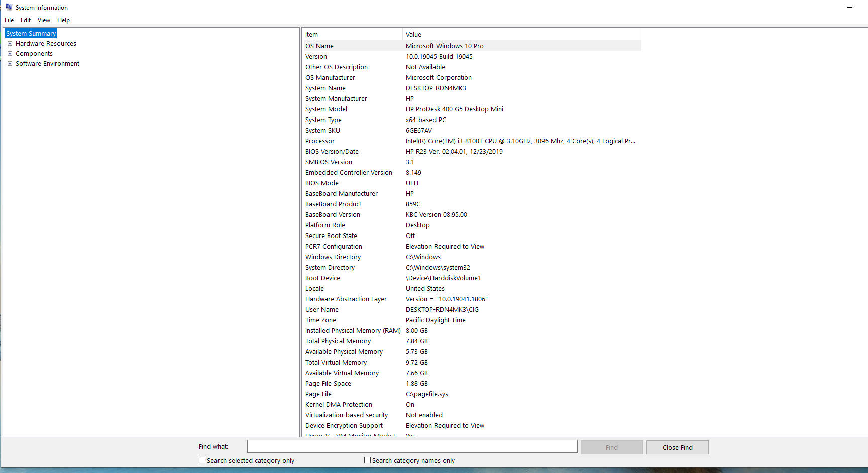Open the Help menu
The image size is (868, 473).
pyautogui.click(x=63, y=20)
